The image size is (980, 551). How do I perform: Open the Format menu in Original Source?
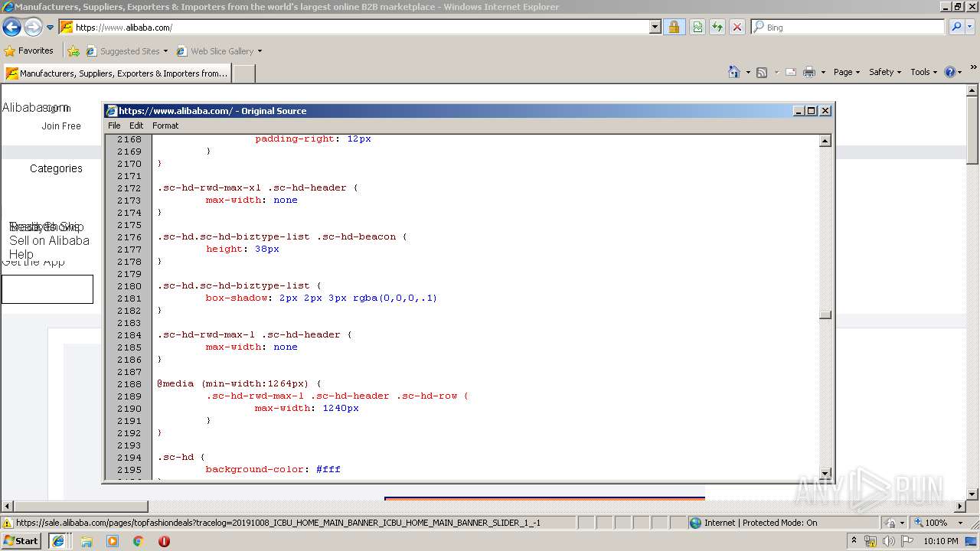pos(165,126)
